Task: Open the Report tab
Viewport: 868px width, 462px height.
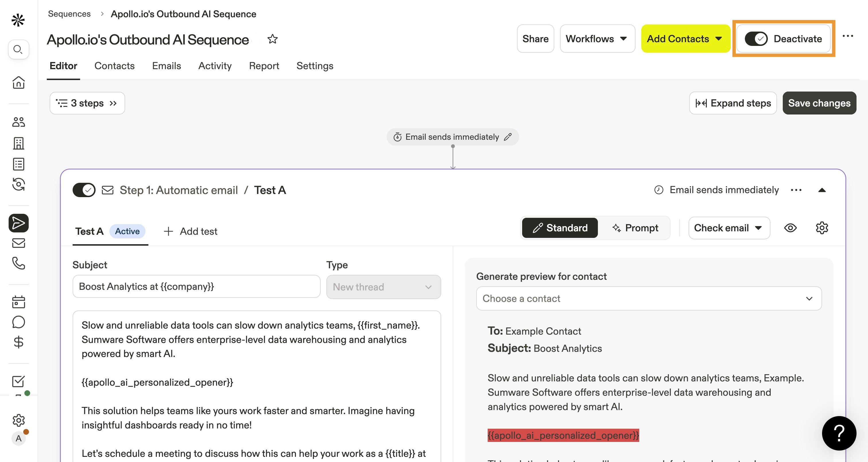Action: pyautogui.click(x=264, y=66)
